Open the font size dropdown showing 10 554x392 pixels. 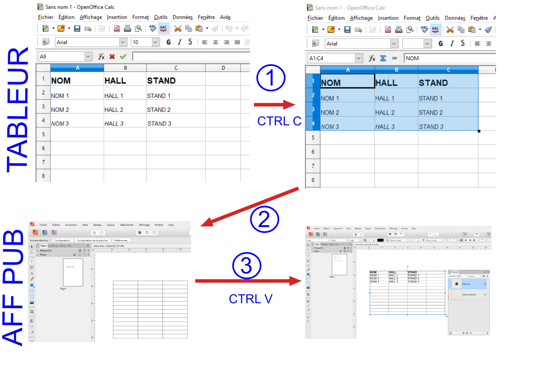[x=155, y=42]
